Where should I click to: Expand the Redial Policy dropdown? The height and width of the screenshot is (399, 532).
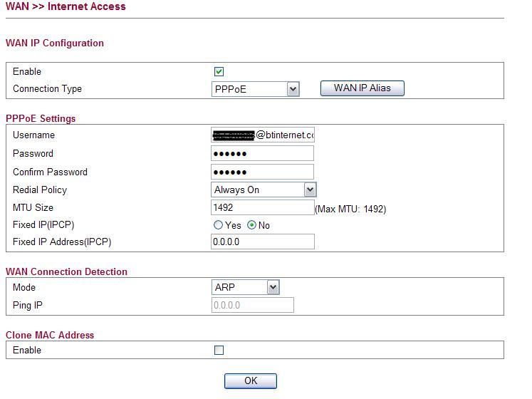[264, 190]
